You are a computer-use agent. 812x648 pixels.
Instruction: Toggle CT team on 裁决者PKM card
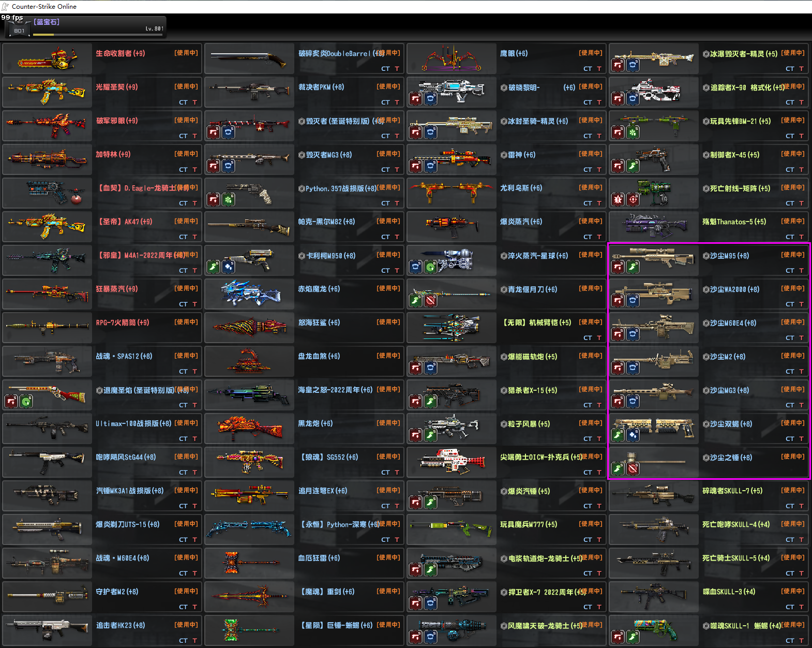tap(385, 102)
